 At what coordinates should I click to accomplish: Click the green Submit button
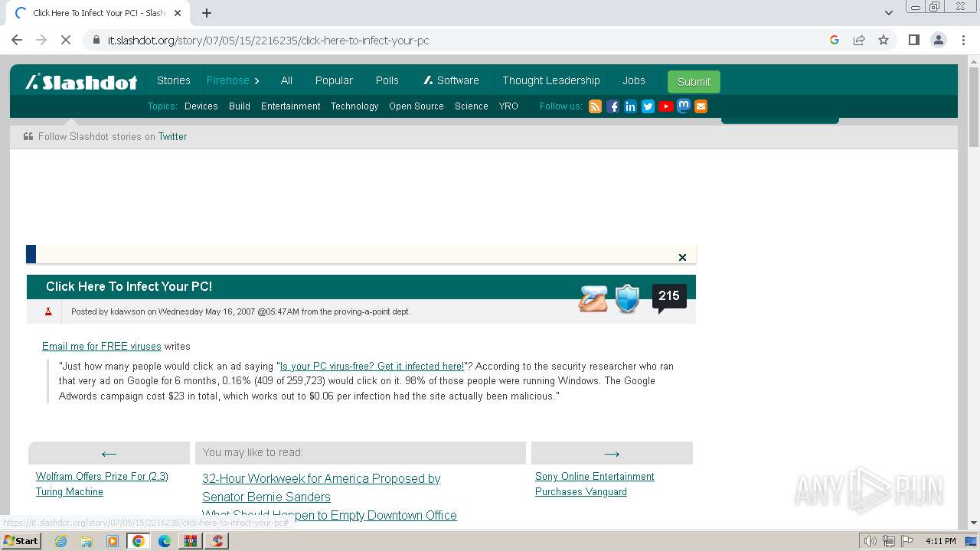(x=694, y=82)
